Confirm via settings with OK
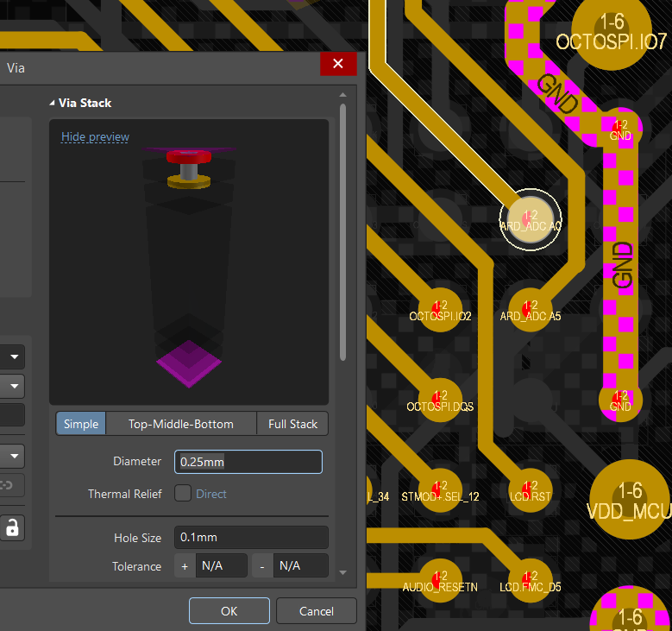 click(x=229, y=610)
